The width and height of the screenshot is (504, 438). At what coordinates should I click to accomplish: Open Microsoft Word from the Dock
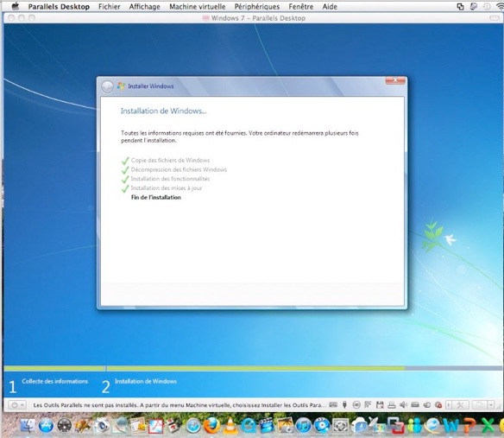pos(451,425)
